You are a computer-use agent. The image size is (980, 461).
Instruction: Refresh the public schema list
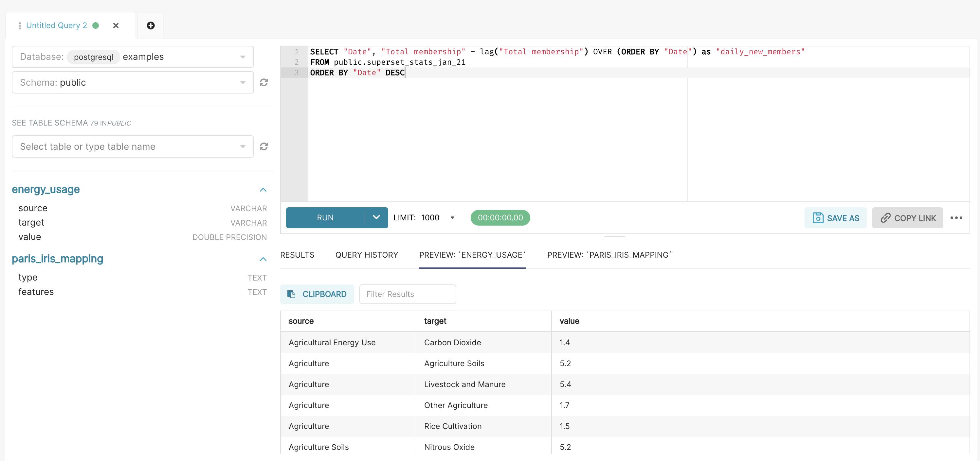click(x=264, y=82)
